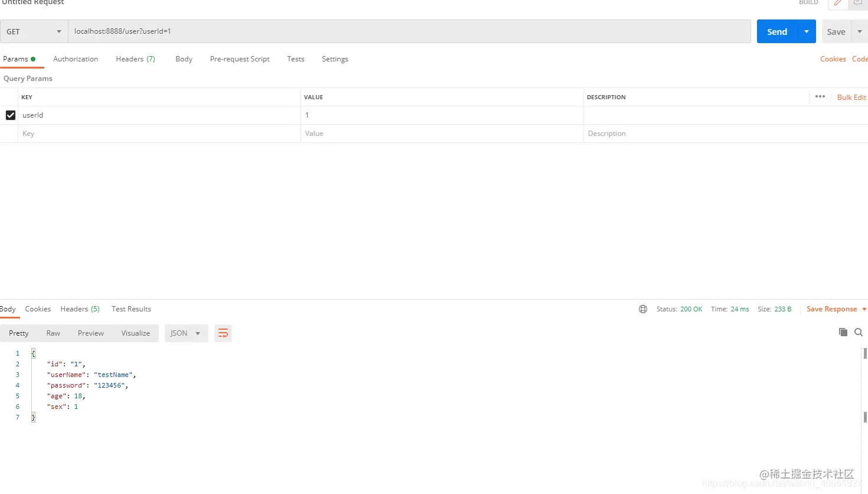Expand the Send button dropdown arrow
This screenshot has height=494, width=868.
point(807,31)
